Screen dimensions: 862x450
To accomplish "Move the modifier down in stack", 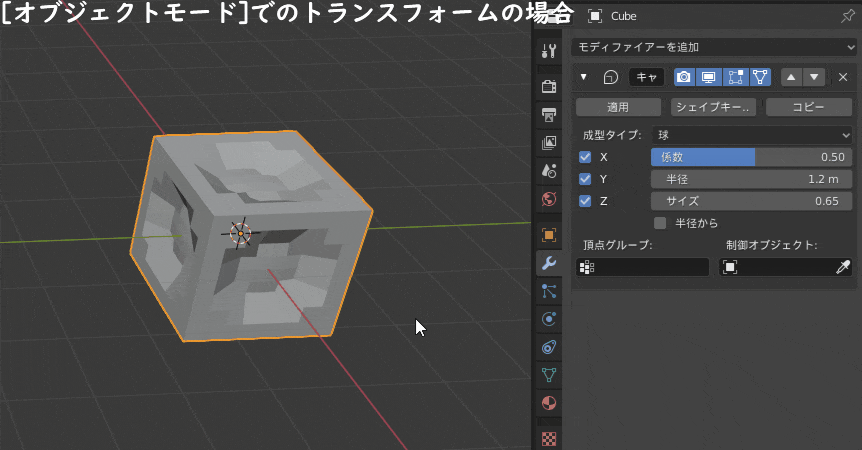I will [814, 77].
